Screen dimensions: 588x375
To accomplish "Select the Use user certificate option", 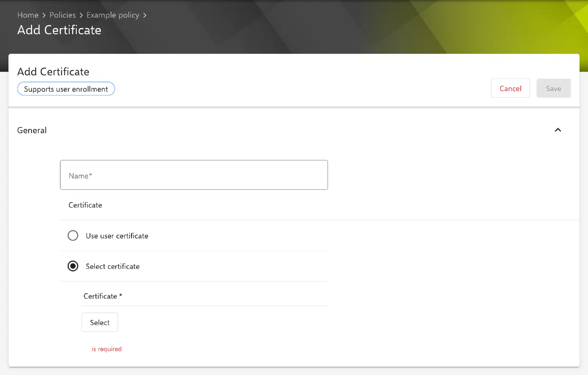I will coord(73,235).
